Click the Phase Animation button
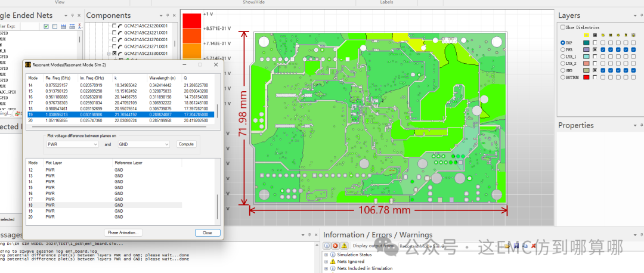 (x=123, y=233)
